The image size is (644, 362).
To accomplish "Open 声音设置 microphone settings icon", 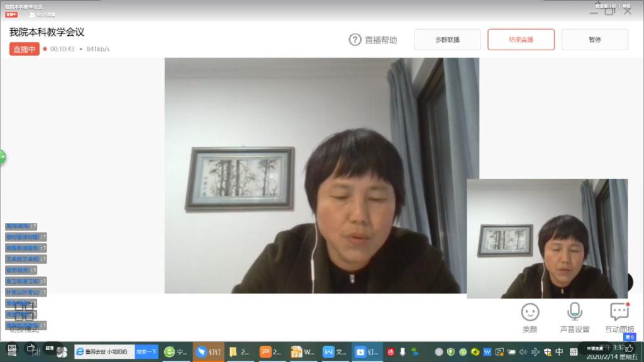I will pos(574,312).
